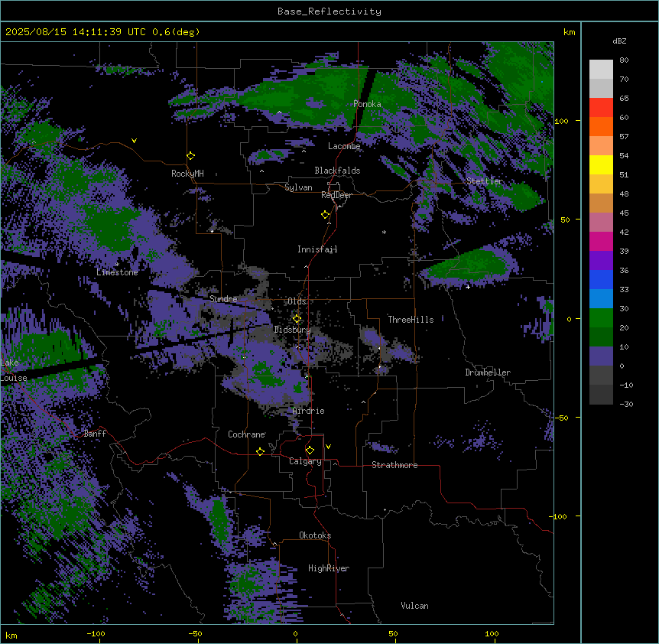Image resolution: width=659 pixels, height=644 pixels.
Task: Select the blue swatch between 36 and 33 dBZ
Action: pos(601,279)
